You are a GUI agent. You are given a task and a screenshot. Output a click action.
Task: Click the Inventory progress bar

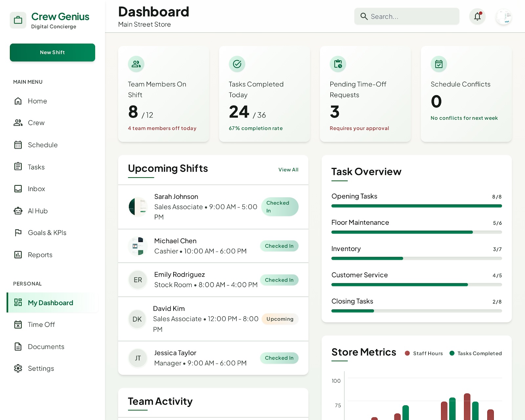pos(417,259)
